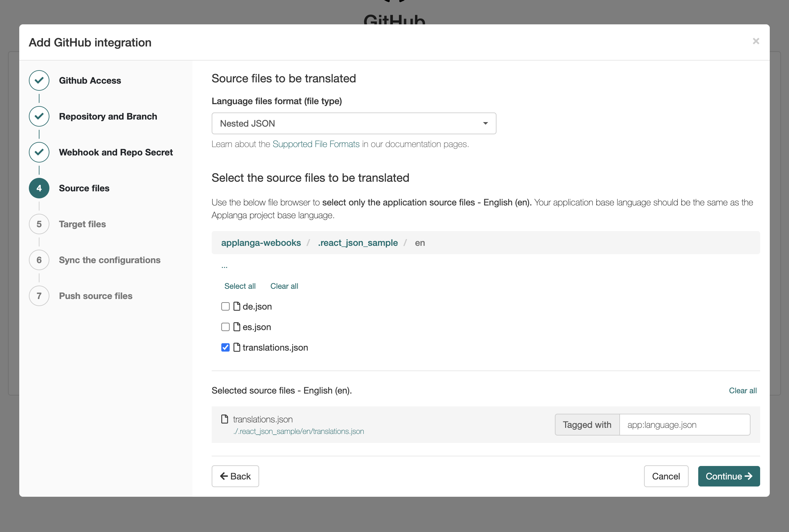Click translations.json in the selected files list
The width and height of the screenshot is (789, 532).
coord(263,420)
